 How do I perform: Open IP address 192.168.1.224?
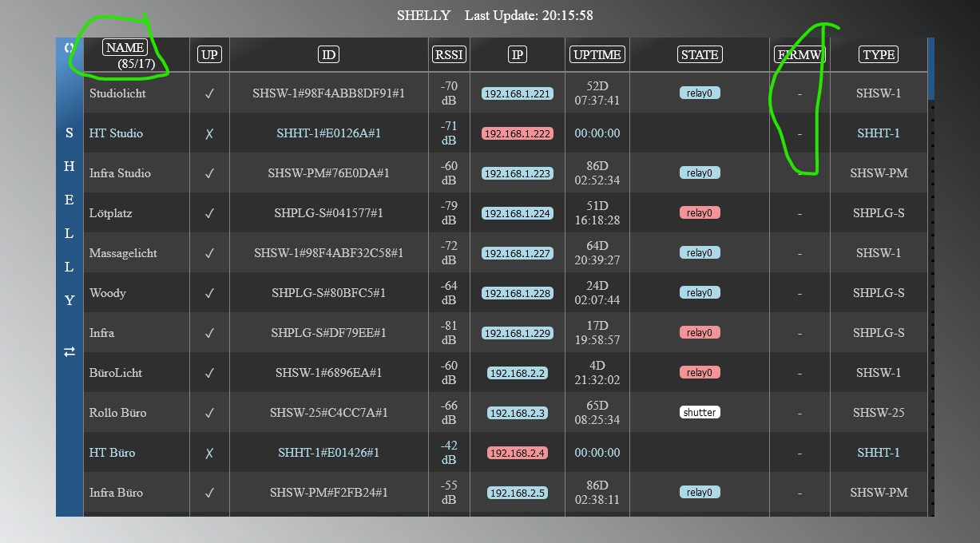pyautogui.click(x=518, y=213)
